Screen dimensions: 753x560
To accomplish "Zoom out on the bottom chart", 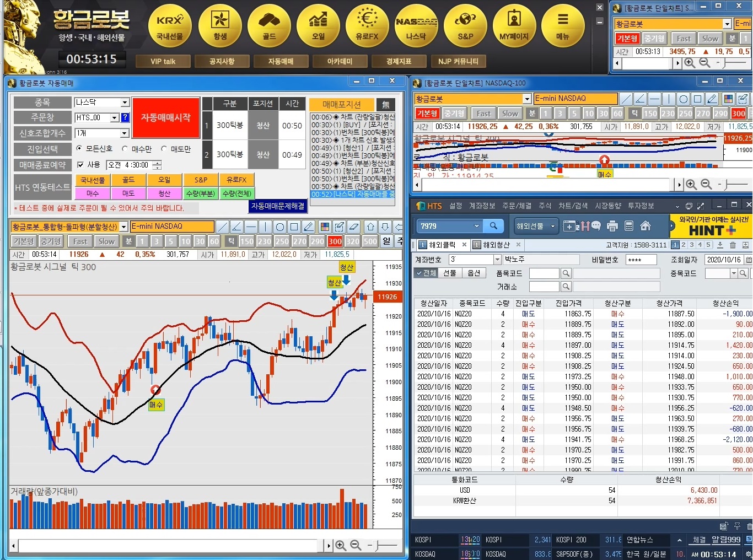I will pyautogui.click(x=356, y=545).
